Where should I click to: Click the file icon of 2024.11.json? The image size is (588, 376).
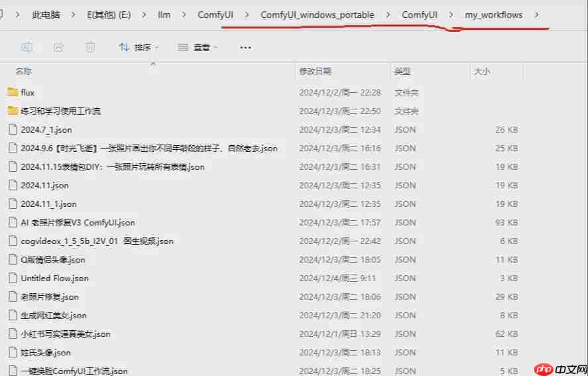pyautogui.click(x=13, y=185)
